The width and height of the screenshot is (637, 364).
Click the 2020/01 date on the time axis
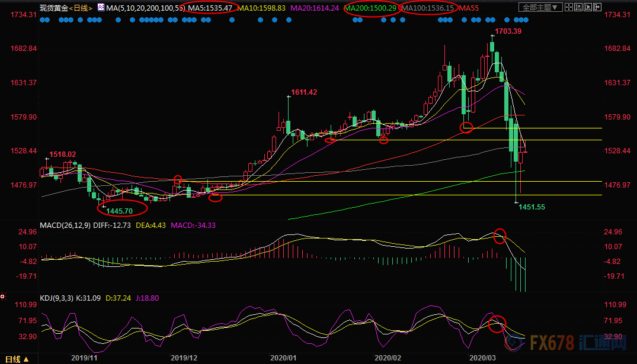pyautogui.click(x=283, y=358)
